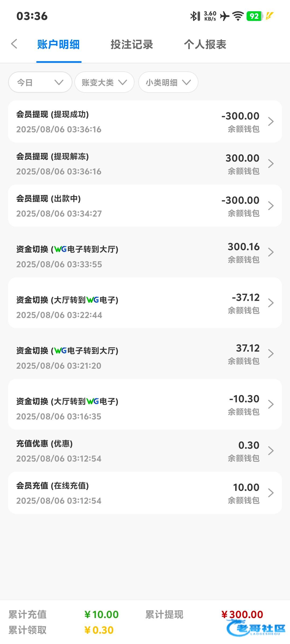Tap the airplane mode status icon
290x644 pixels.
coord(224,16)
